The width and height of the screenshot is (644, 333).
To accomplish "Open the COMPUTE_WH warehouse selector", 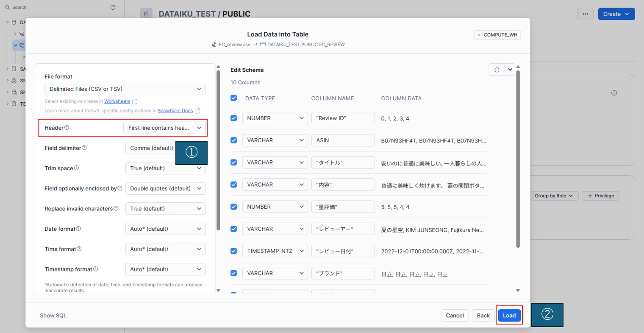I will click(497, 35).
